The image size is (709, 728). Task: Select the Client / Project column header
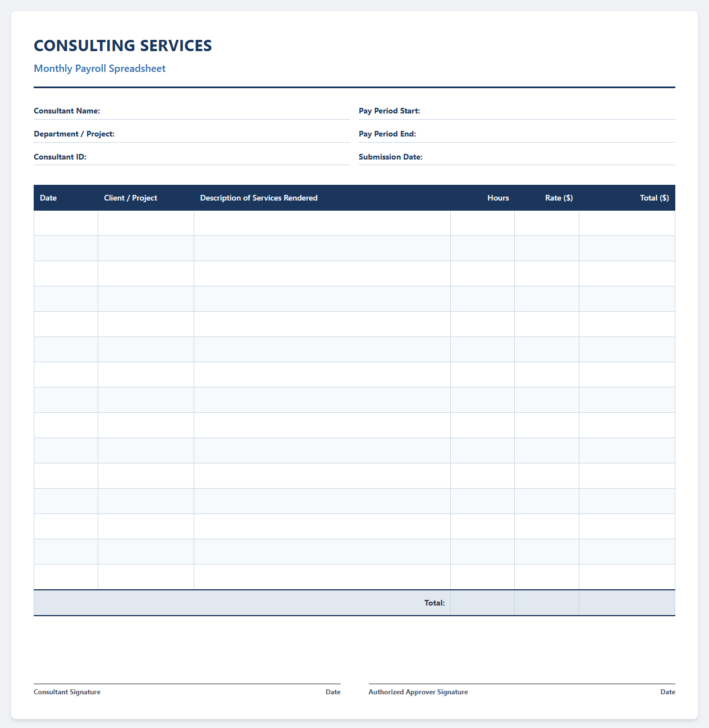click(146, 198)
